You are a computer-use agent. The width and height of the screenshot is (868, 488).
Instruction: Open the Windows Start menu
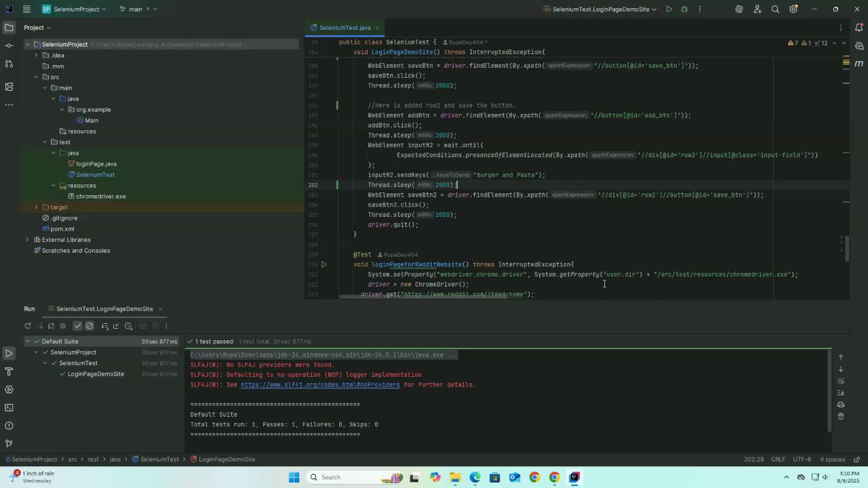[x=294, y=477]
